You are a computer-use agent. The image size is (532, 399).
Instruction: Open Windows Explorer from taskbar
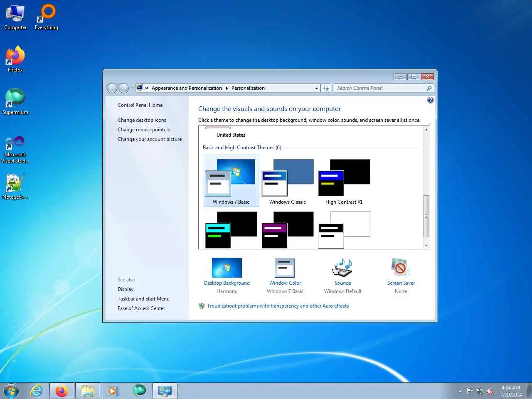click(87, 391)
